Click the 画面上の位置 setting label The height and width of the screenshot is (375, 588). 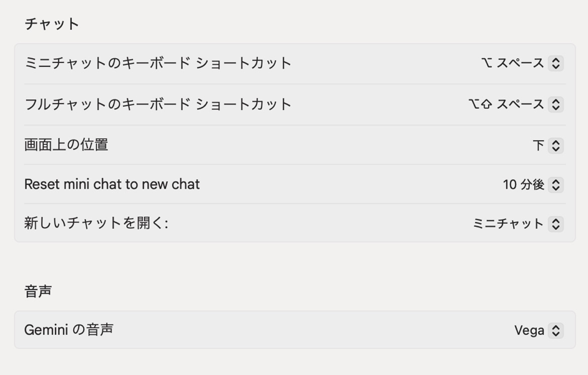(x=66, y=145)
